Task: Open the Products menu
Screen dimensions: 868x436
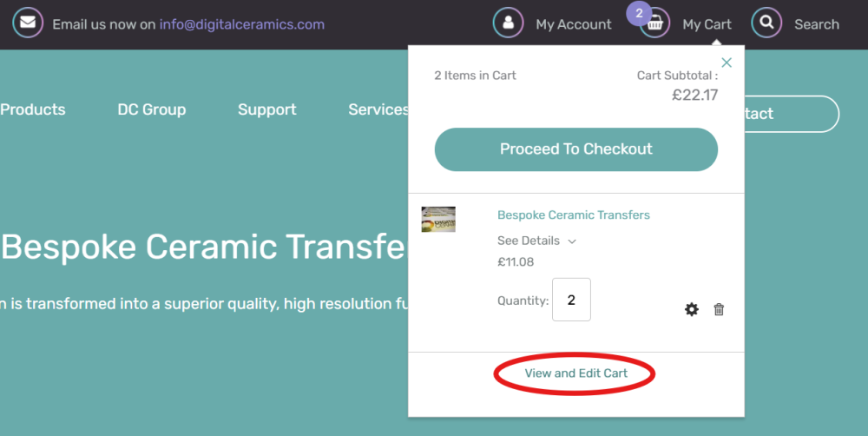Action: click(x=33, y=109)
